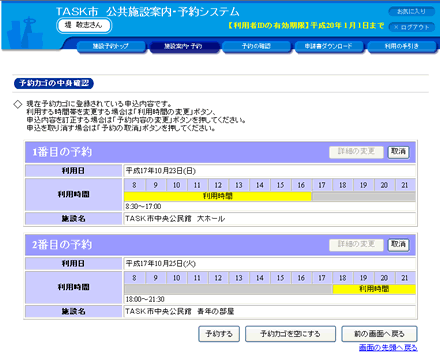Switch to the 施設案内・予約 tab

coord(183,46)
